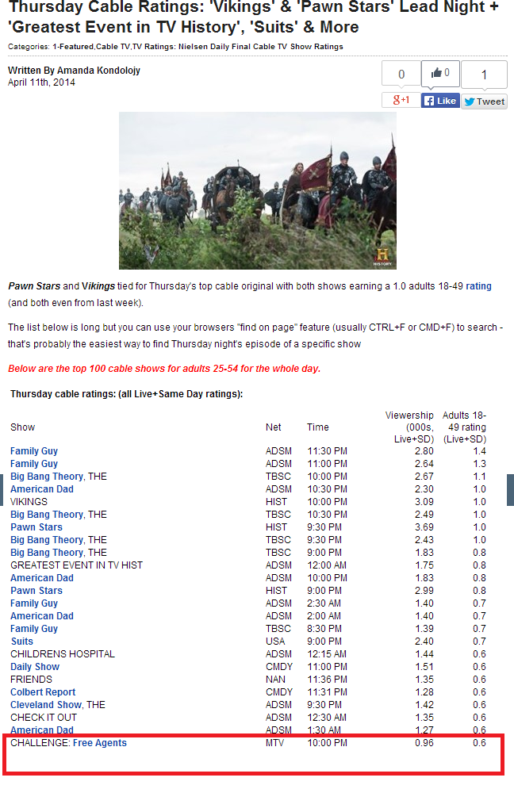Image resolution: width=514 pixels, height=812 pixels.
Task: Select the FRIENDS show row text
Action: (31, 680)
